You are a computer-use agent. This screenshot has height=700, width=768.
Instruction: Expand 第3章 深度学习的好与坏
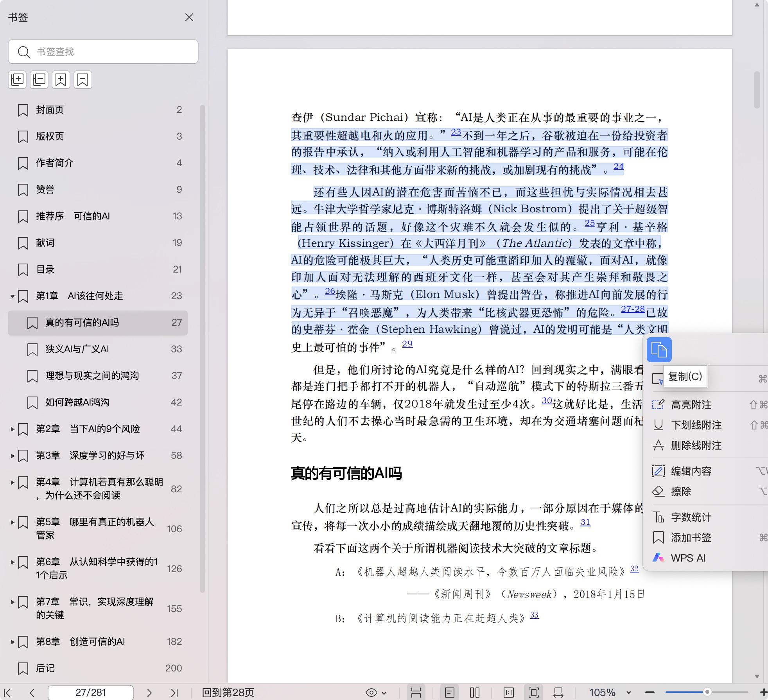[x=13, y=456]
